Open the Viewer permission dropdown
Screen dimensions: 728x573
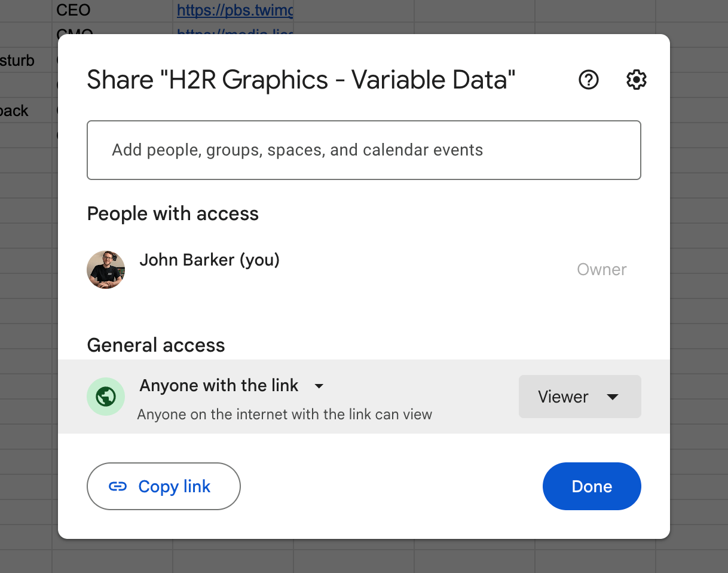(579, 397)
